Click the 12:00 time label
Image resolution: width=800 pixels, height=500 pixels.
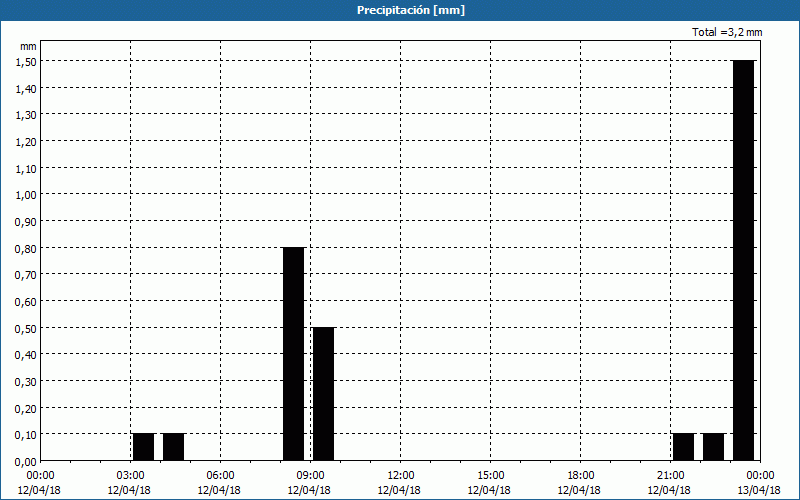[x=401, y=476]
